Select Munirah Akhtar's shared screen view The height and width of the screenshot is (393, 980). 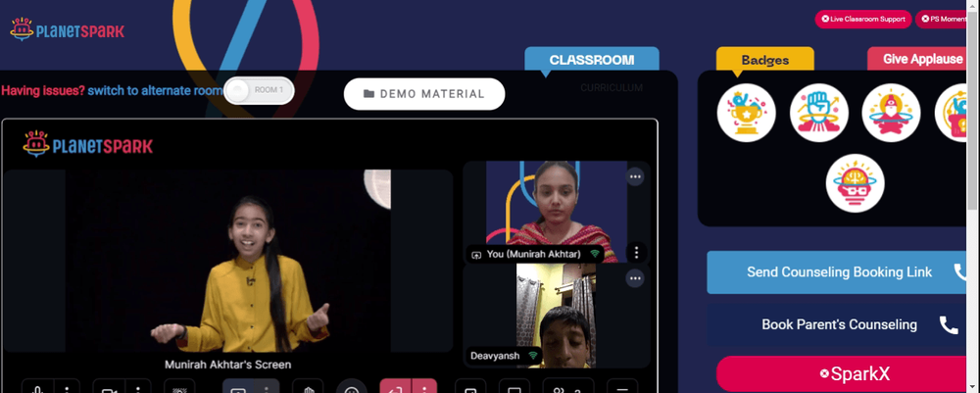click(228, 261)
